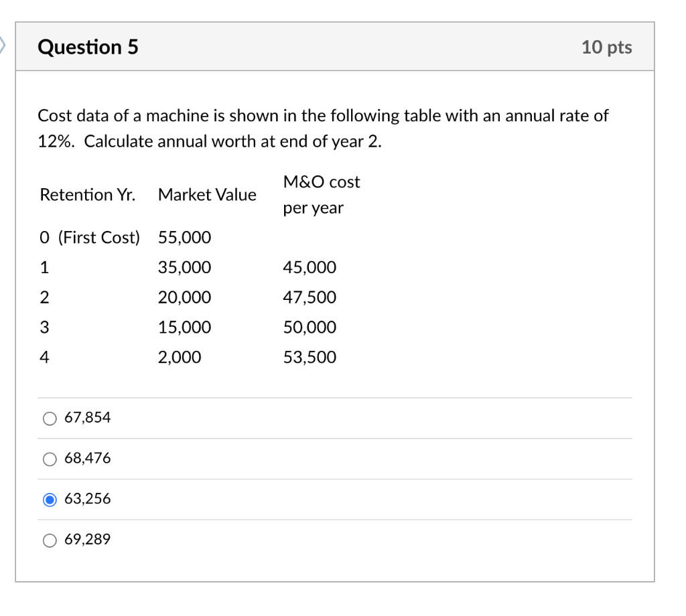Select the 69,289 answer option
This screenshot has height=616, width=686.
coord(50,540)
